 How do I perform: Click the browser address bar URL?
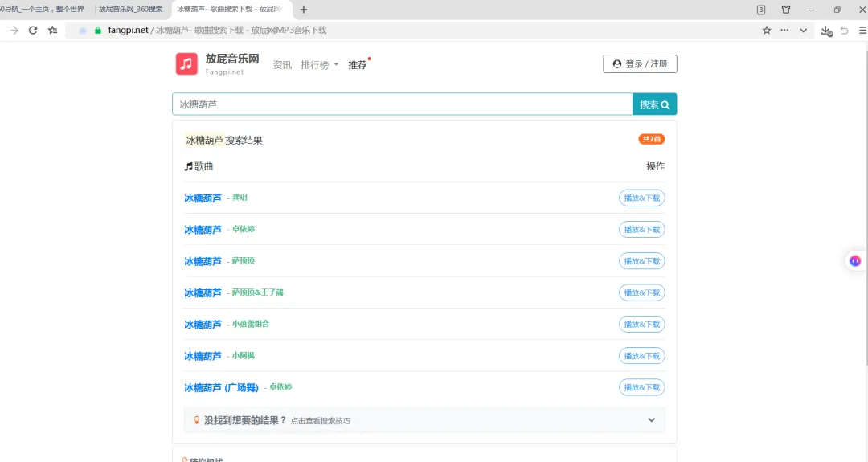pyautogui.click(x=217, y=31)
